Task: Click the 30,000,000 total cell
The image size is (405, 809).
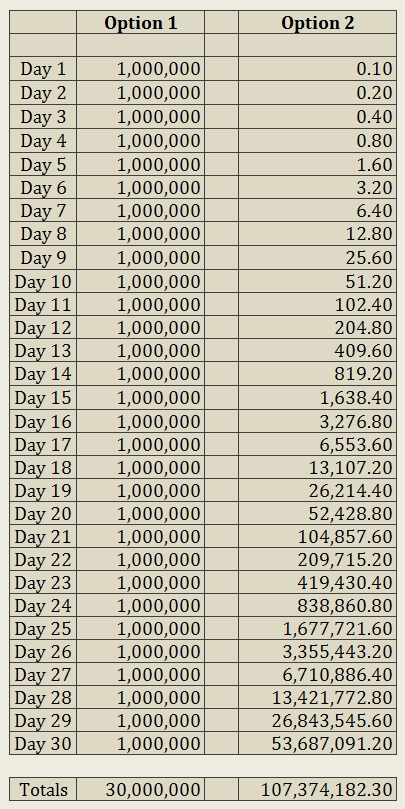Action: tap(140, 790)
